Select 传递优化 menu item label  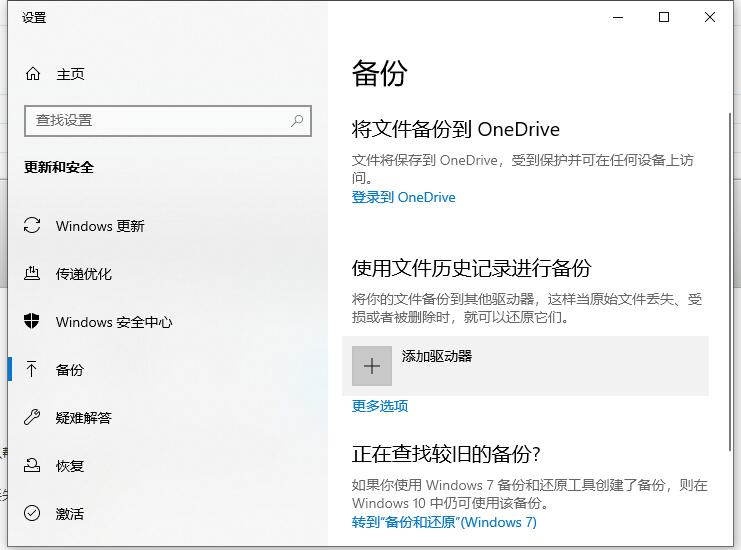(84, 274)
